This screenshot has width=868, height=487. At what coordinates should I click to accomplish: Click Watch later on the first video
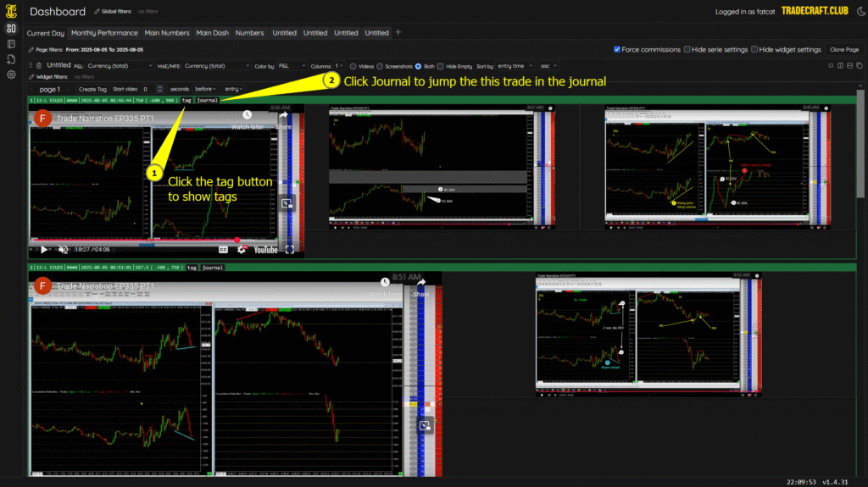[x=247, y=119]
